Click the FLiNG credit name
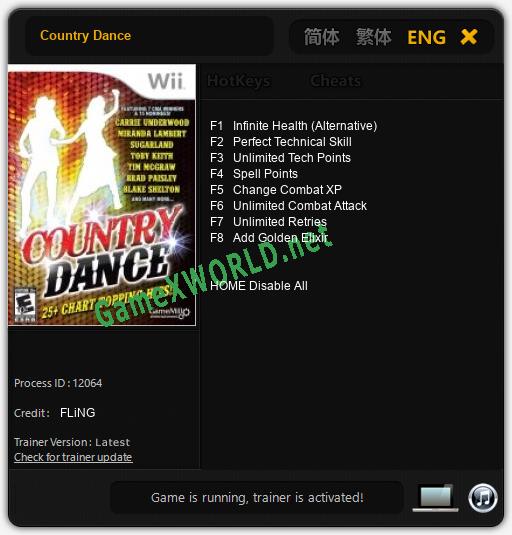512x535 pixels. [77, 413]
